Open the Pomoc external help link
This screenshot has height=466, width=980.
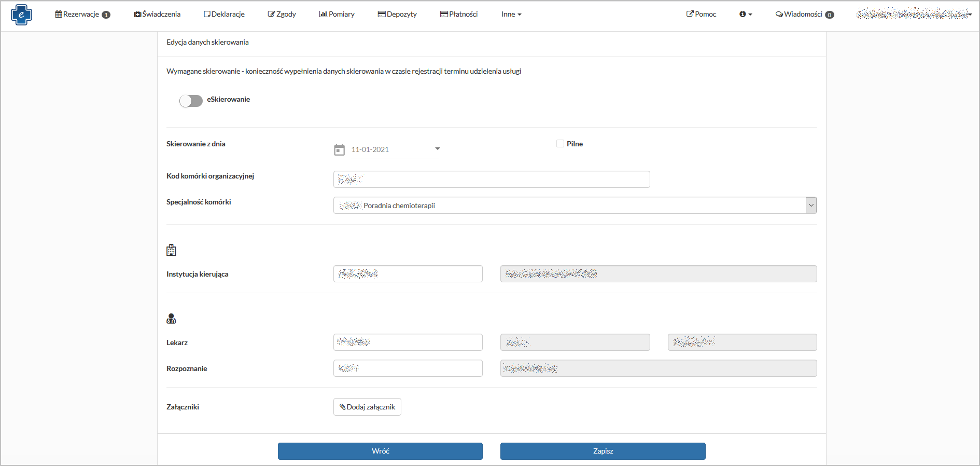click(701, 15)
